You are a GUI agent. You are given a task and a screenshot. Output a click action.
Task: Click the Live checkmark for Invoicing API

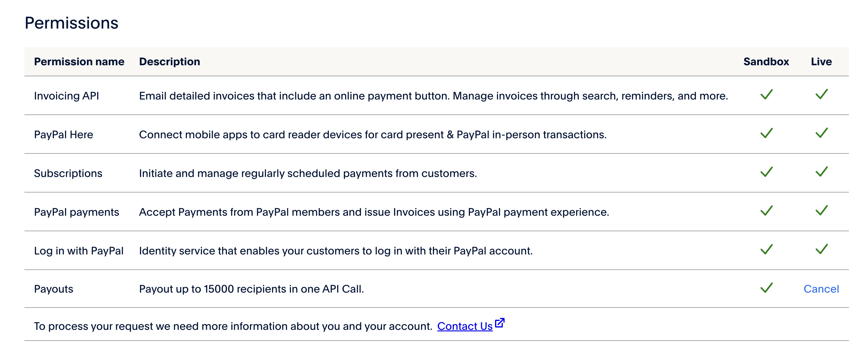coord(822,94)
